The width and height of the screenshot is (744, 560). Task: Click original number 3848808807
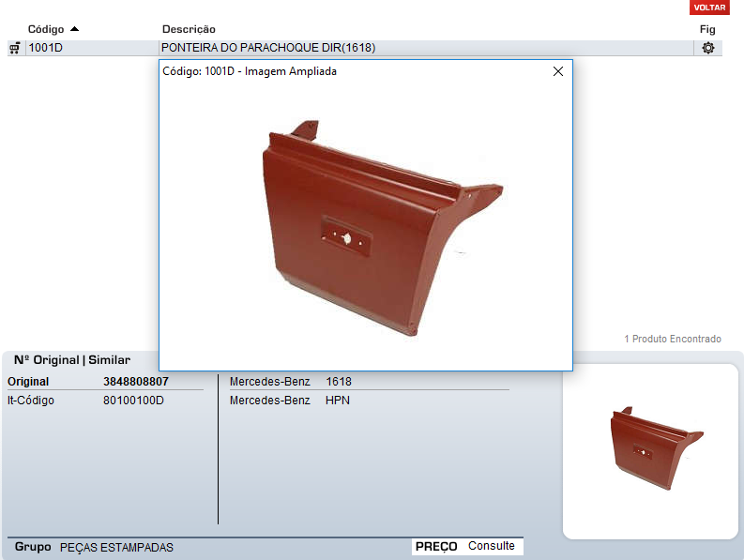click(136, 382)
